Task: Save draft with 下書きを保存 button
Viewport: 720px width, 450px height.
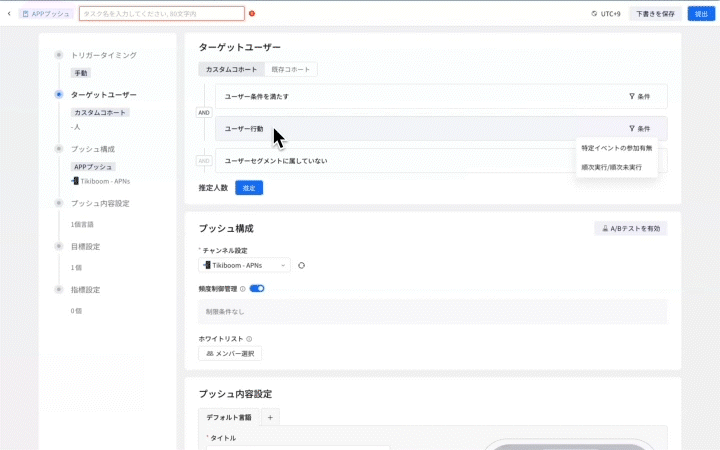Action: [655, 14]
